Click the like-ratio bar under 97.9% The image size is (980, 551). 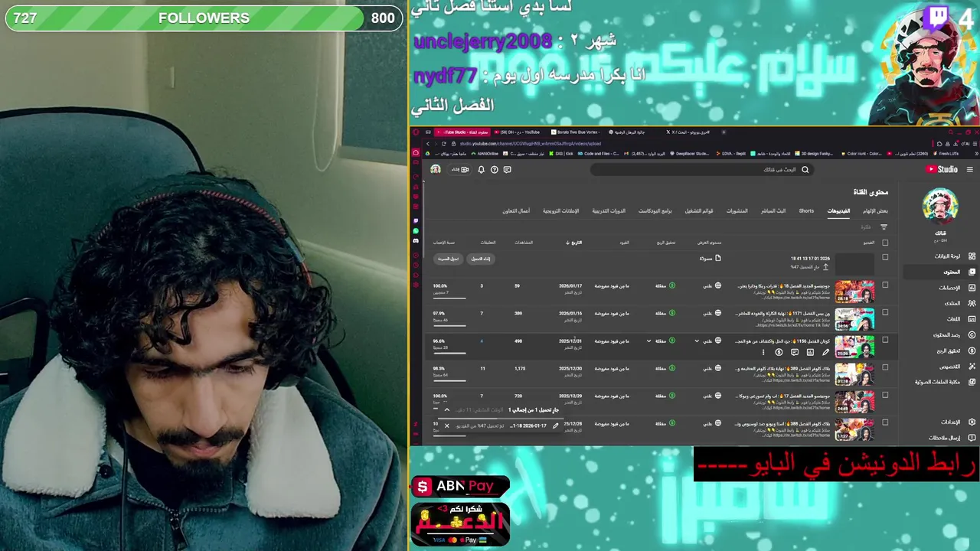tap(449, 324)
